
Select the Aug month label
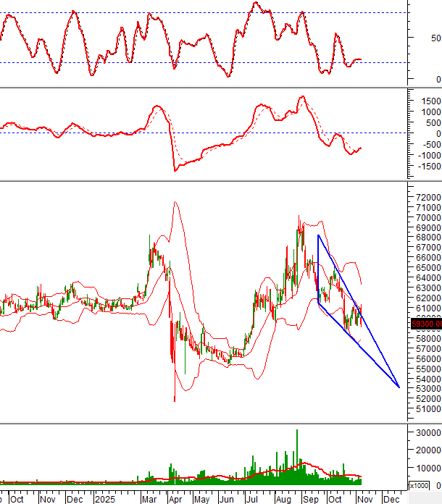(x=282, y=499)
